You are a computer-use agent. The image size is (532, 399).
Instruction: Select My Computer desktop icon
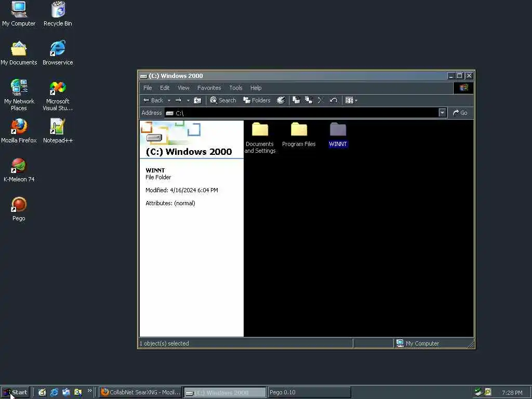coord(19,14)
